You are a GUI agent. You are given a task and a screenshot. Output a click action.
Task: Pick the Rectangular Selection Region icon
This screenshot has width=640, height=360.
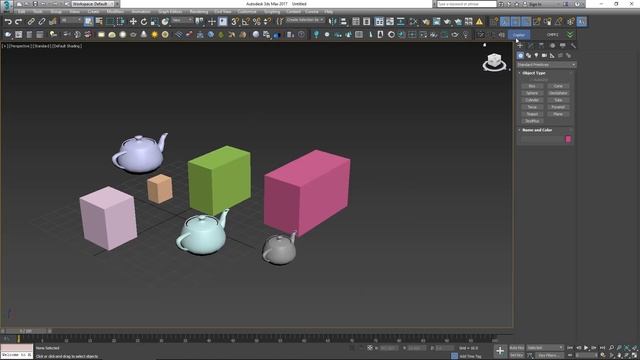pyautogui.click(x=110, y=22)
